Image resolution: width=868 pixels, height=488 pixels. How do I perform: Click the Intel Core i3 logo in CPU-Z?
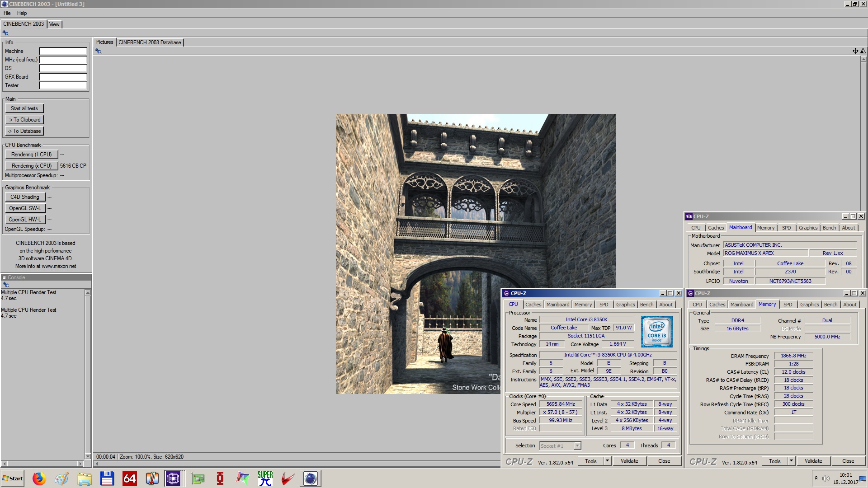pos(656,331)
